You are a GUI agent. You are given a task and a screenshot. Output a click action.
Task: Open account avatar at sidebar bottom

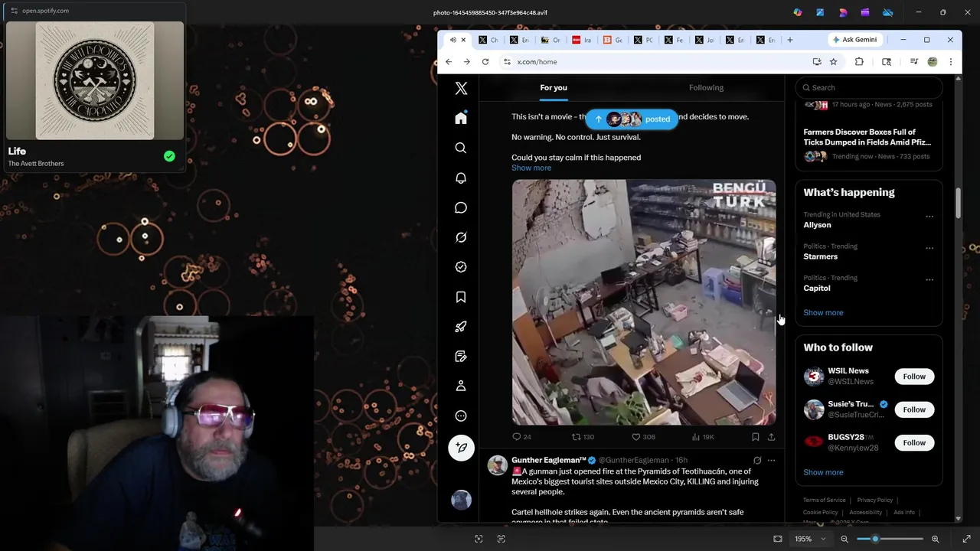(461, 500)
